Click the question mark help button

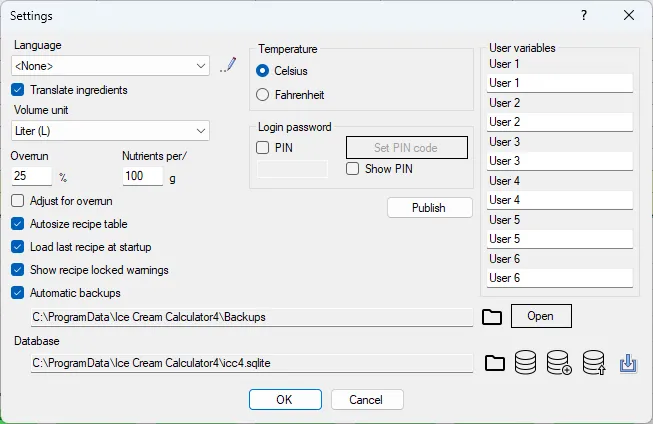point(584,15)
